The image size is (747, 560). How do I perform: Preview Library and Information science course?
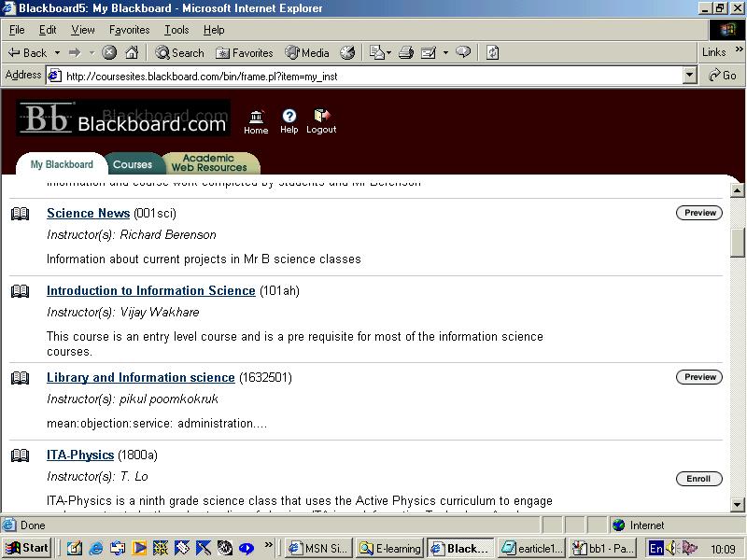tap(699, 377)
